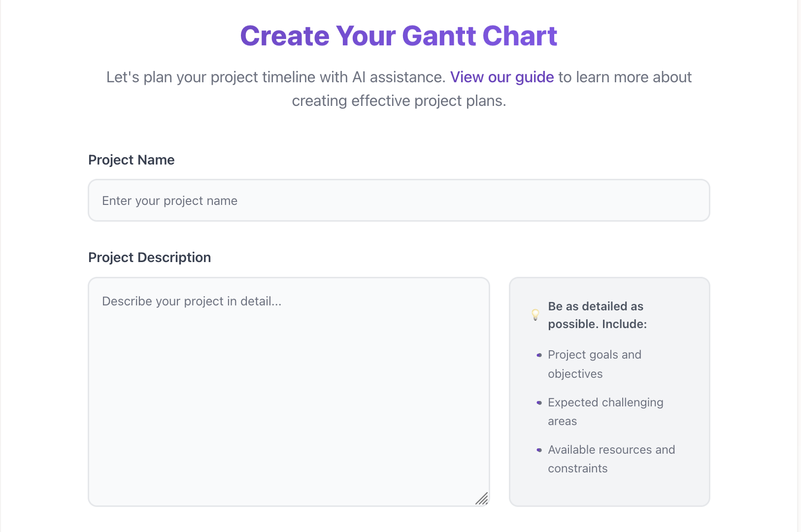The height and width of the screenshot is (532, 801).
Task: Click the "Project Name" label
Action: coord(131,160)
